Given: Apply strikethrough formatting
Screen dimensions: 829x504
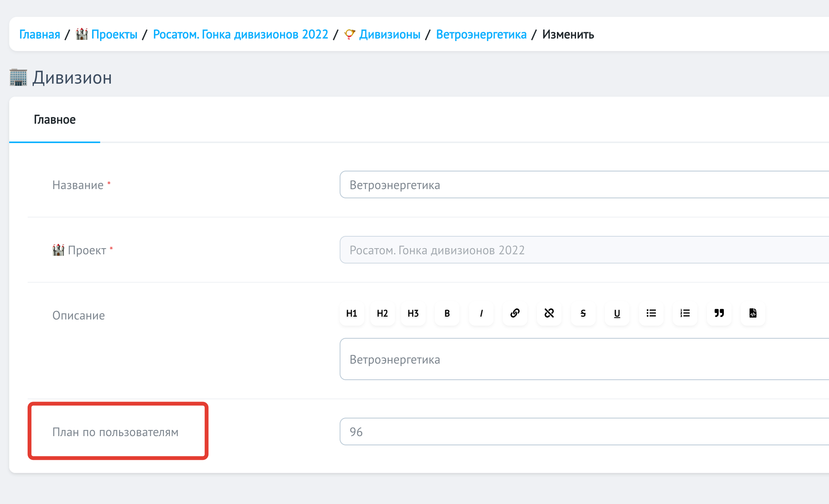Looking at the screenshot, I should (583, 313).
